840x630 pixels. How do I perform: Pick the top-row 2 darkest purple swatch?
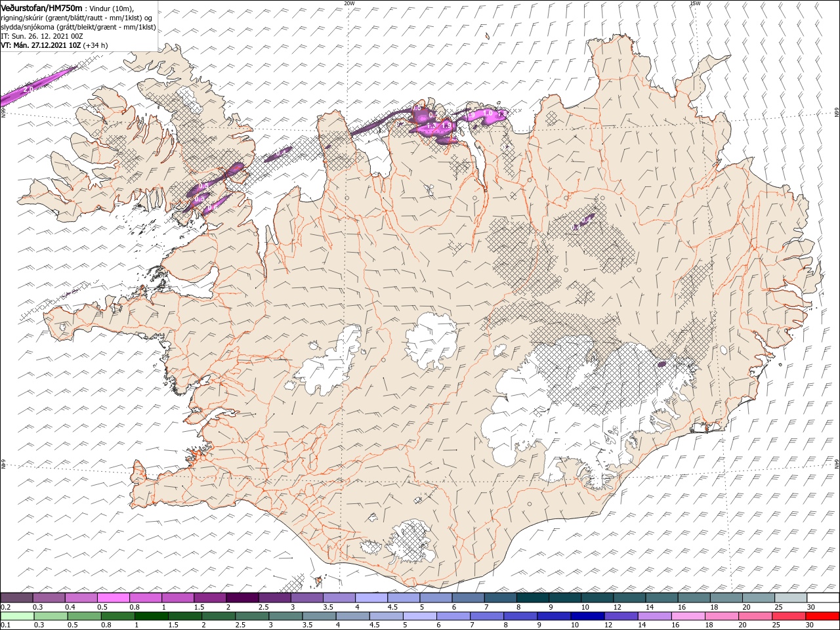[x=241, y=598]
